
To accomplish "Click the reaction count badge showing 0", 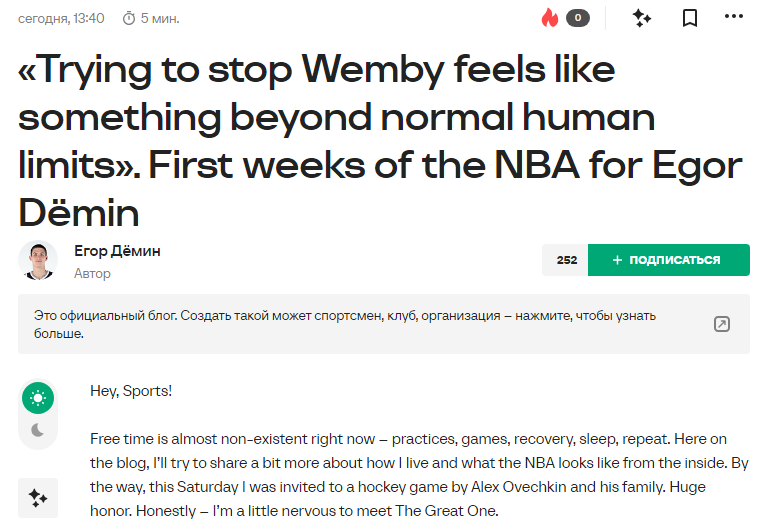I will pyautogui.click(x=577, y=18).
